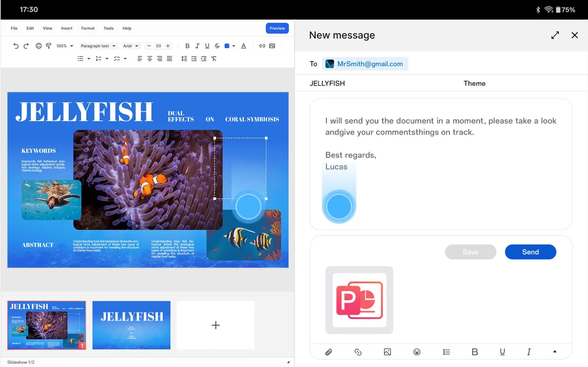The height and width of the screenshot is (367, 588).
Task: Click the paint format roller icon
Action: pos(49,46)
